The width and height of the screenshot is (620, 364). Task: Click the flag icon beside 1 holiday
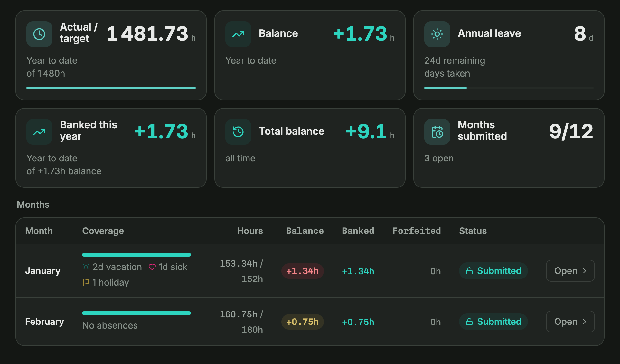coord(86,282)
